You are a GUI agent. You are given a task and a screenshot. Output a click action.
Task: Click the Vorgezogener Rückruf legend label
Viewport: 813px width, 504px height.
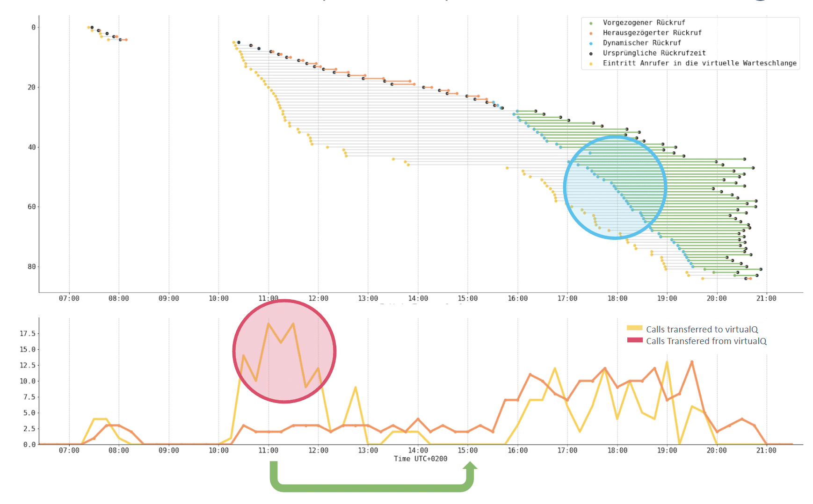click(644, 22)
